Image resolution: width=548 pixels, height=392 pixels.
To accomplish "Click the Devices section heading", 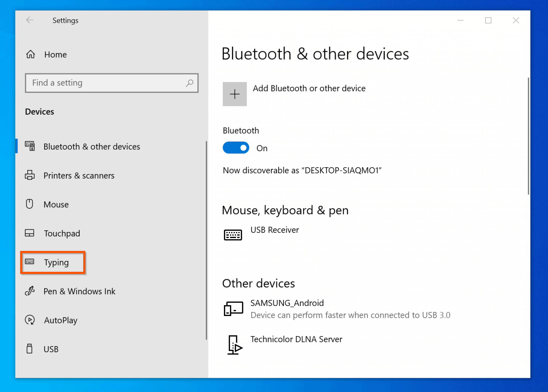I will coord(39,112).
